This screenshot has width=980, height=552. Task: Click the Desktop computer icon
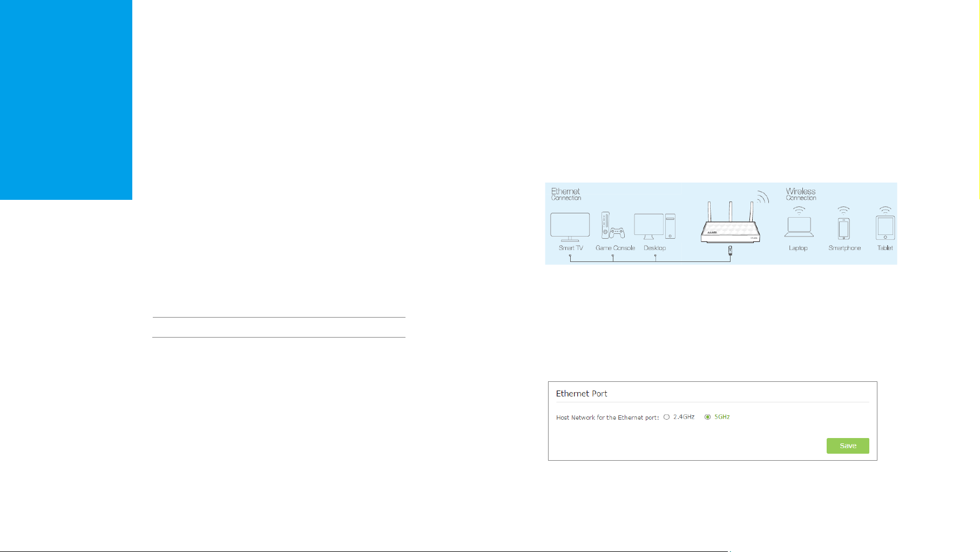[x=654, y=226]
